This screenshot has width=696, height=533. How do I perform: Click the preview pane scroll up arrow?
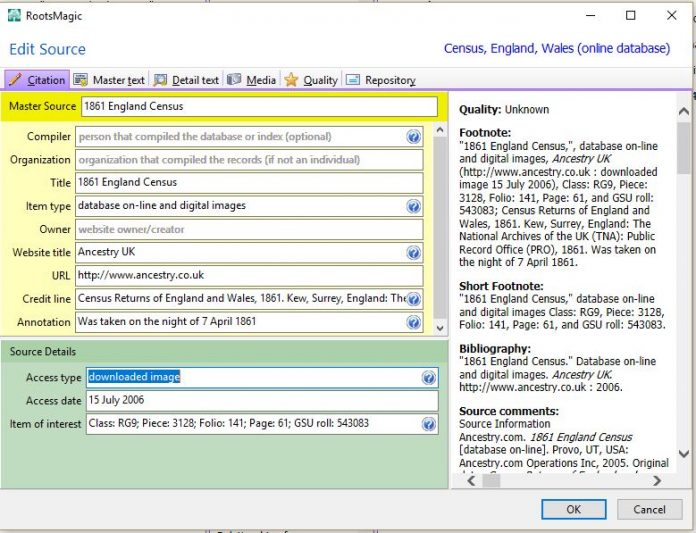tap(684, 111)
